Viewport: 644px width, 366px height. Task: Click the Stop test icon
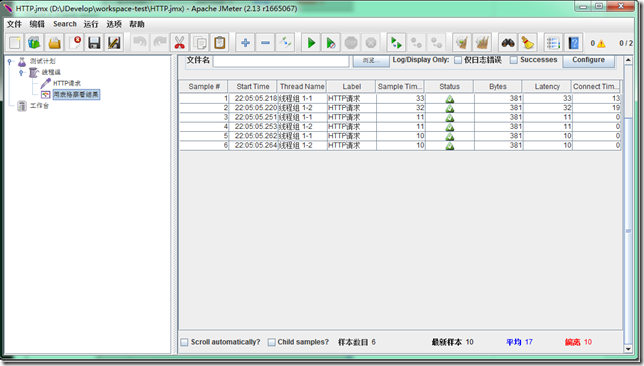coord(351,43)
